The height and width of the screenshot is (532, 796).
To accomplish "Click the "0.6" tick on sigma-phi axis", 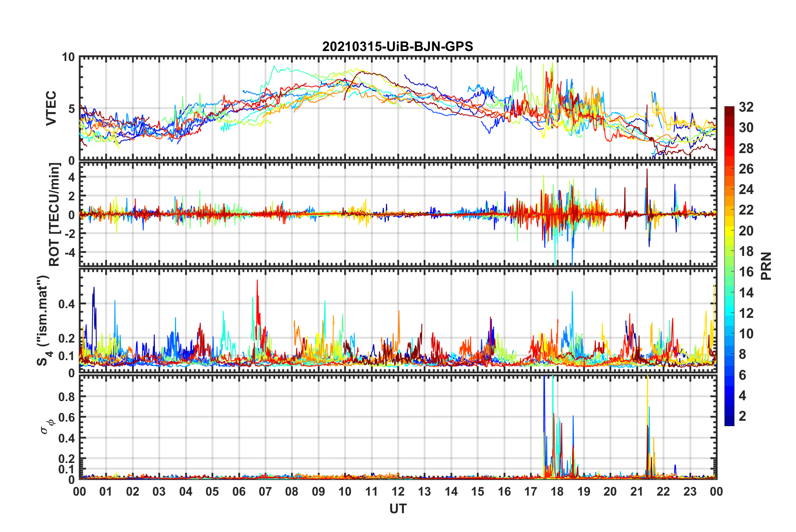I will click(67, 417).
